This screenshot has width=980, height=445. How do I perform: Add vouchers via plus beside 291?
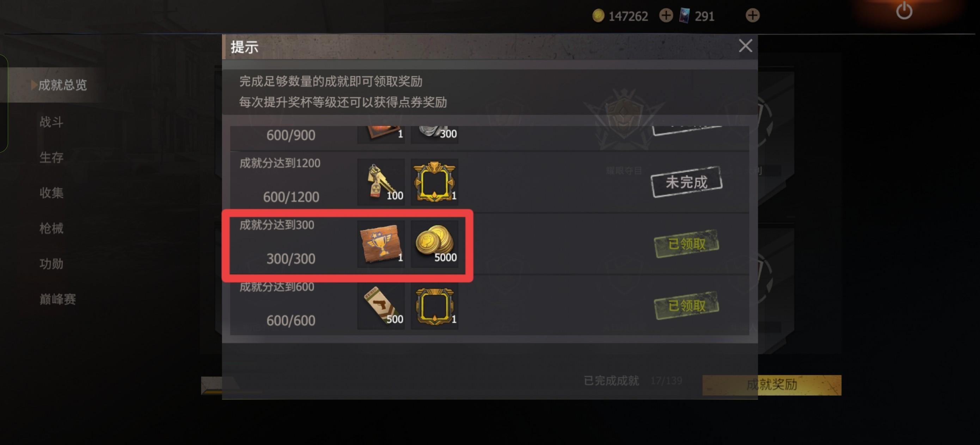pyautogui.click(x=752, y=15)
